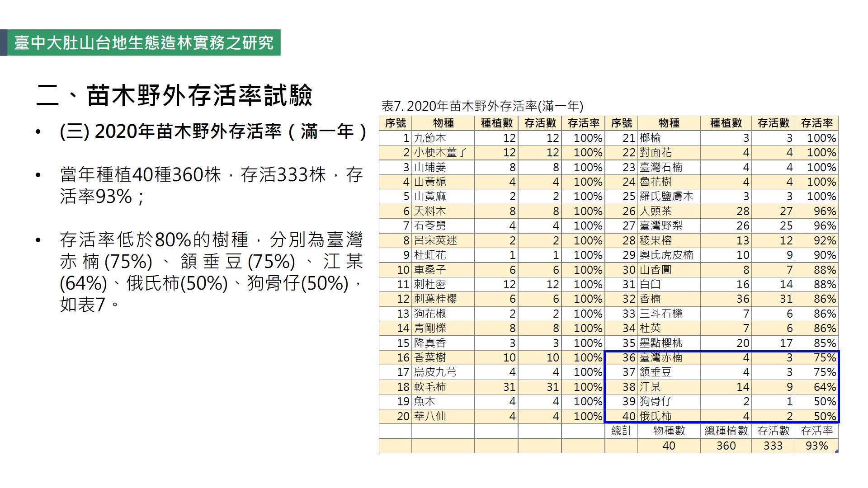This screenshot has height=488, width=868.
Task: Click the overall survival rate 93%
Action: click(x=816, y=446)
